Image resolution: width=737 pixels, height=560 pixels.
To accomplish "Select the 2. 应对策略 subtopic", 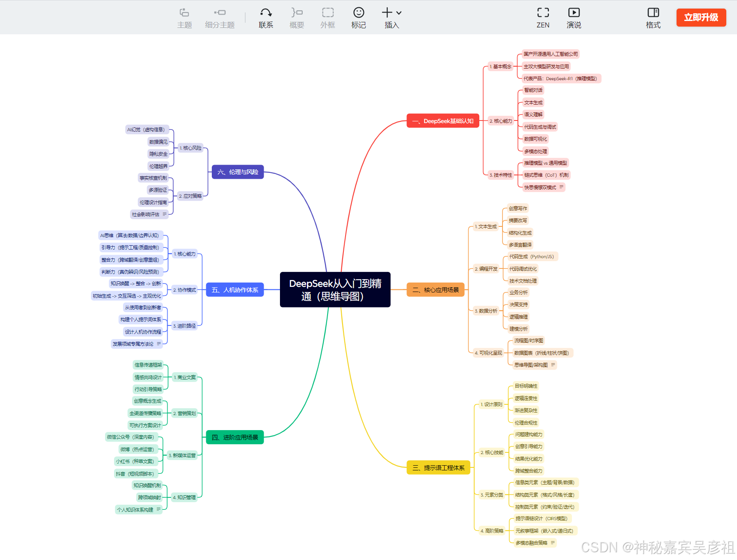I will click(x=190, y=196).
